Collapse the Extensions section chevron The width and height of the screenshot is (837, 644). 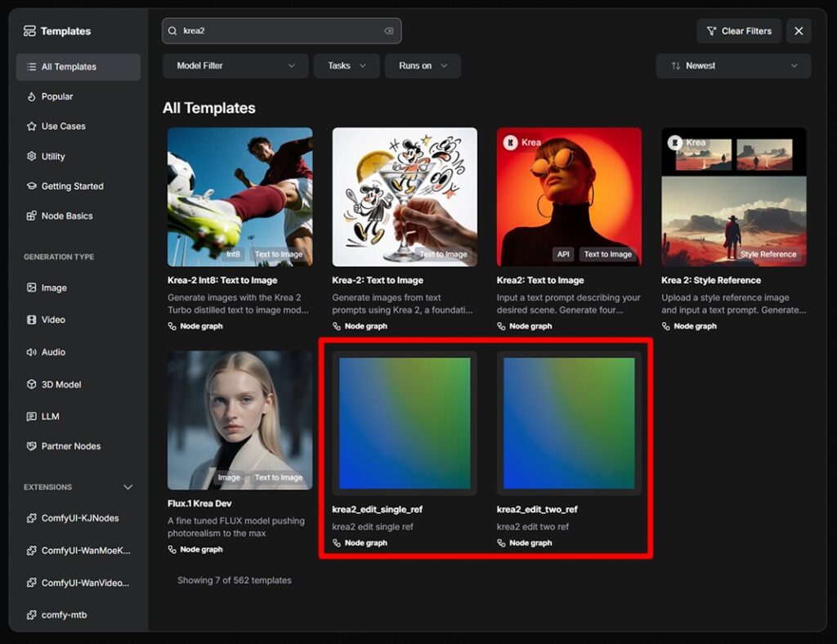pos(128,487)
